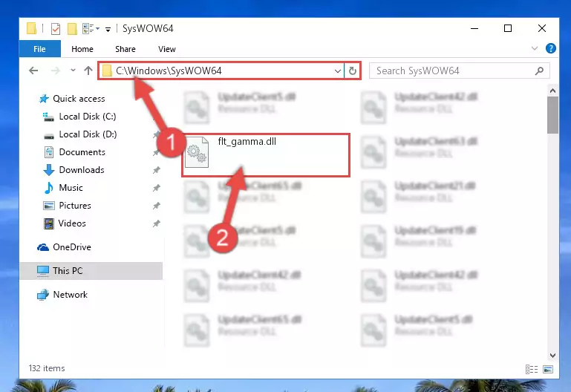The height and width of the screenshot is (392, 571).
Task: Open Pictures in navigation pane
Action: tap(75, 206)
